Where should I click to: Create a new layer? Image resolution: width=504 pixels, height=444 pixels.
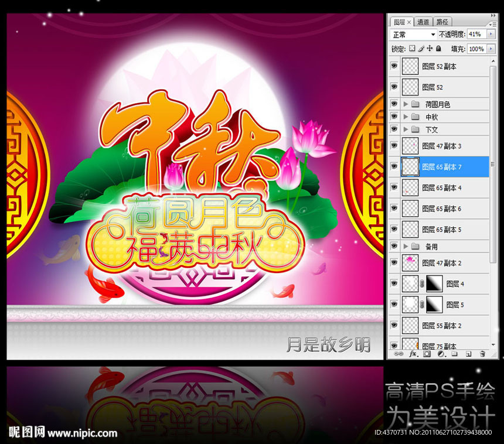(469, 354)
